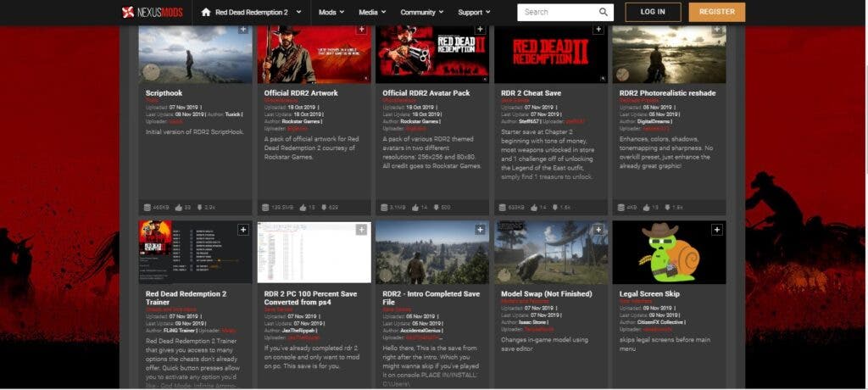Click the Intro Completed Save thumbnail
This screenshot has width=868, height=390.
432,252
